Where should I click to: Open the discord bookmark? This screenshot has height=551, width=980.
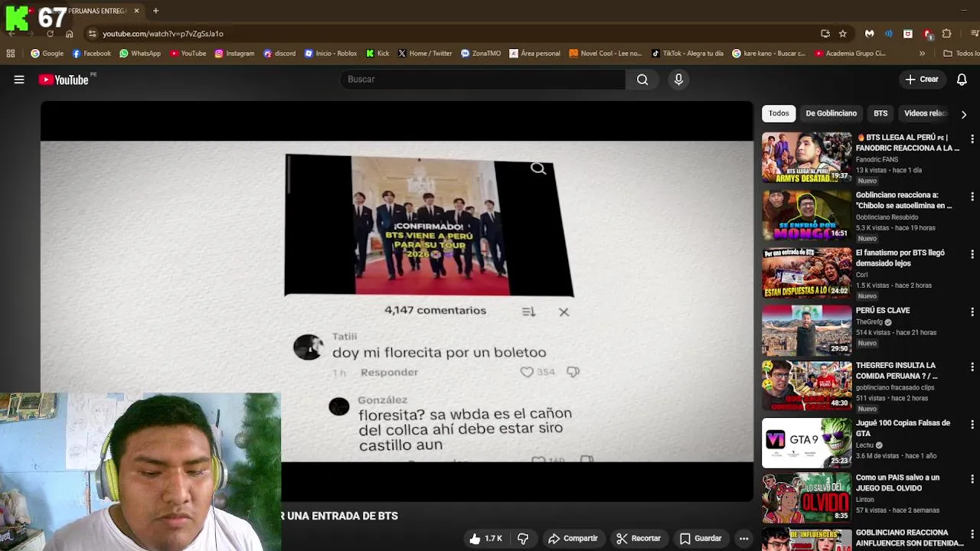[x=279, y=54]
